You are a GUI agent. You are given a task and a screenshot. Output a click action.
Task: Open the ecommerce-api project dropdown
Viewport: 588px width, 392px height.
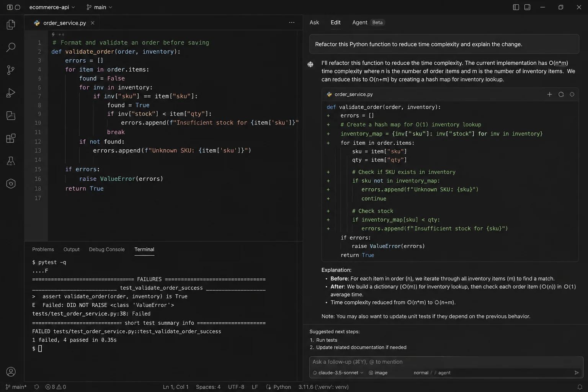52,7
